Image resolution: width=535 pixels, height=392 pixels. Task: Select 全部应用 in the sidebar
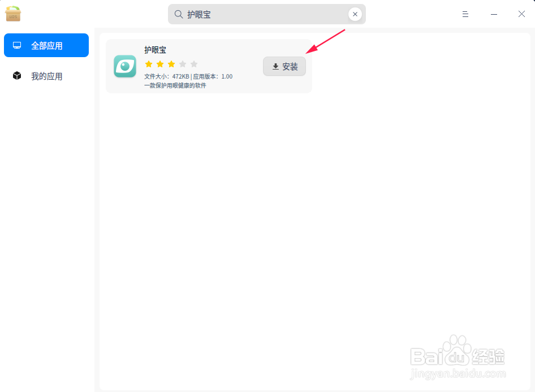(x=46, y=45)
